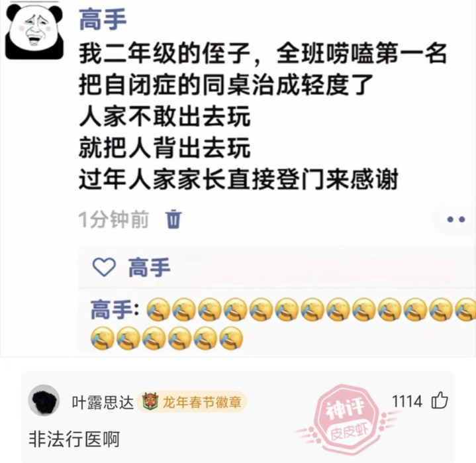Open 高手's profile from the post header
This screenshot has height=463, width=476.
point(103,20)
